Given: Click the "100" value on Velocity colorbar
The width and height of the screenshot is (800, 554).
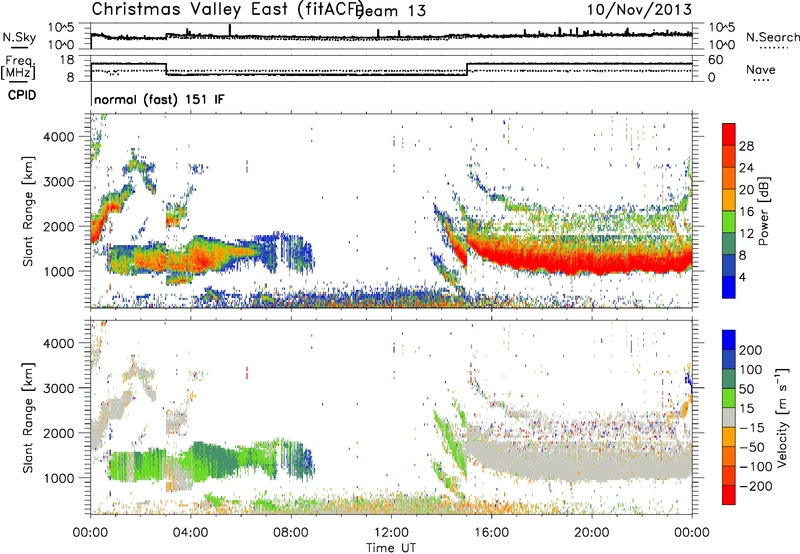Looking at the screenshot, I should (x=751, y=369).
